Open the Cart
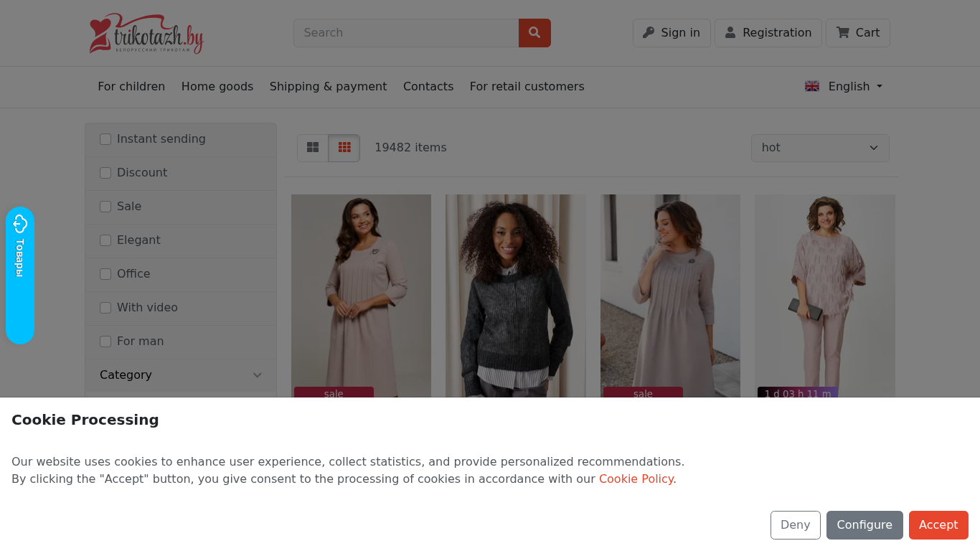Viewport: 980px width, 551px height. click(858, 33)
